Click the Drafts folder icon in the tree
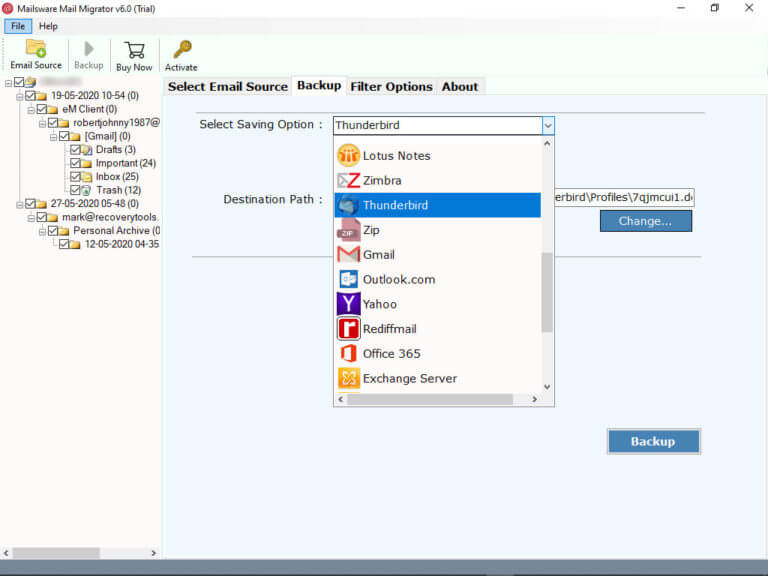The image size is (768, 576). tap(87, 150)
